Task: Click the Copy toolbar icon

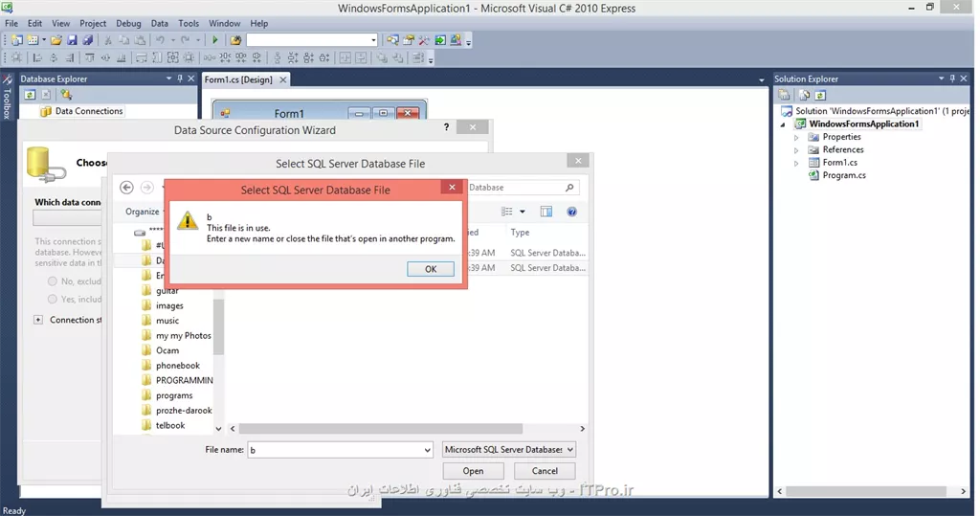Action: coord(123,40)
